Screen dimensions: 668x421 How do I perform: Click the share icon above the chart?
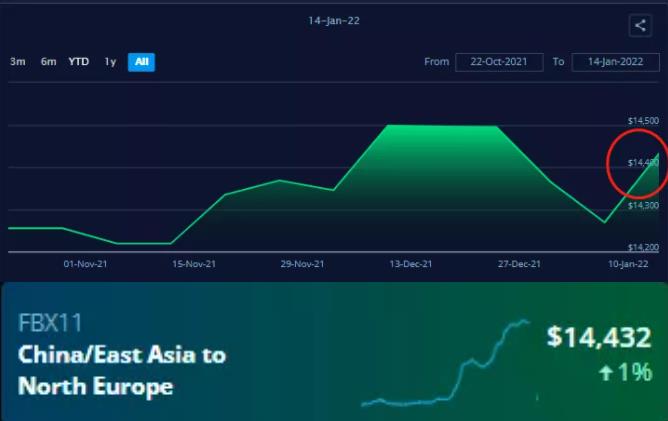[640, 27]
